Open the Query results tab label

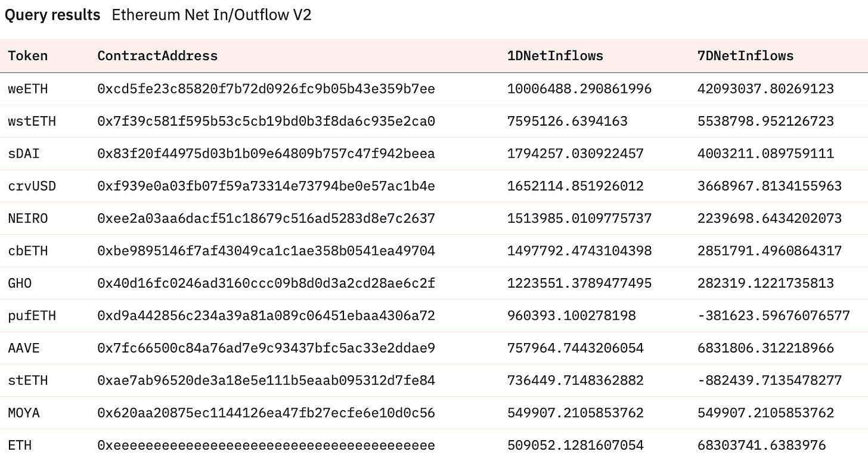coord(52,15)
